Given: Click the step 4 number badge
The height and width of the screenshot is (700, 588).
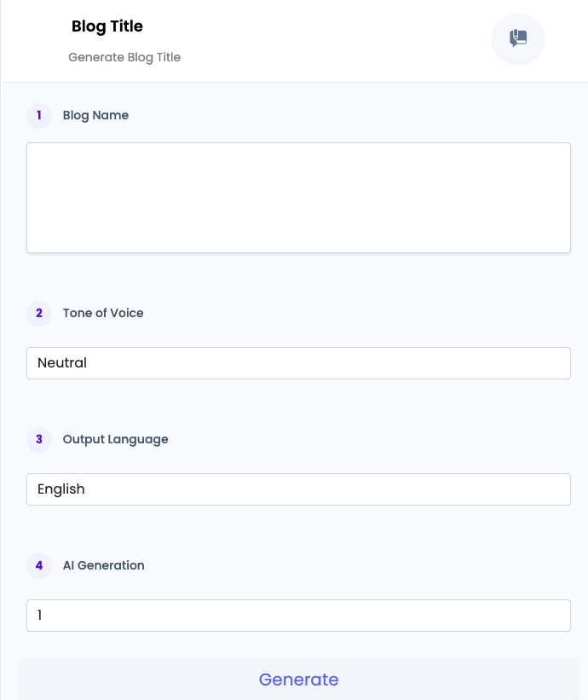Looking at the screenshot, I should [39, 566].
